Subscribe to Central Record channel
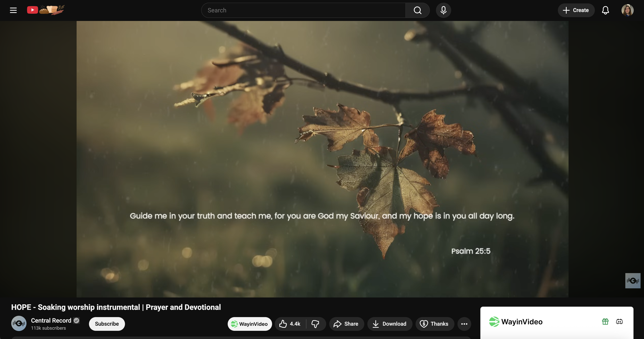Viewport: 644px width, 339px height. 107,324
